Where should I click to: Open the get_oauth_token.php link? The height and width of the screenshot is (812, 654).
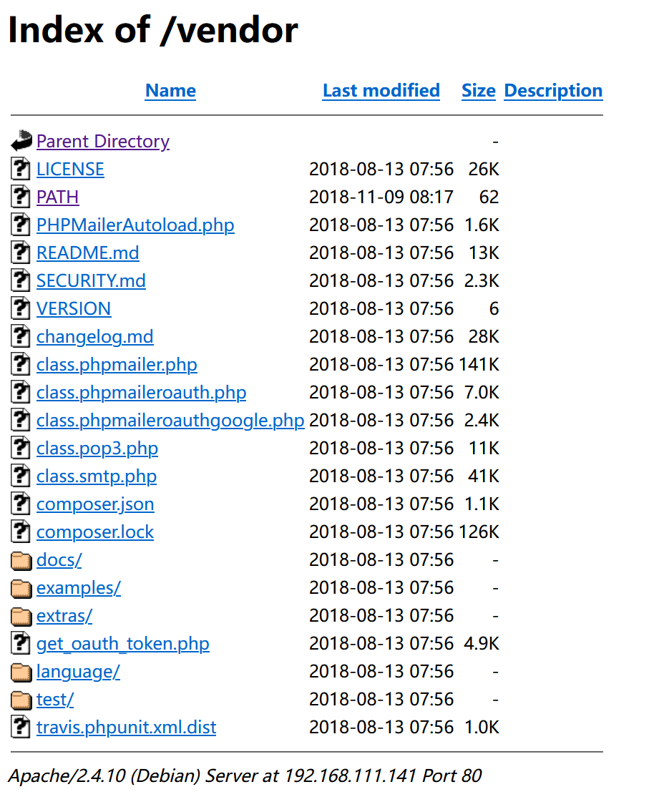pos(123,644)
